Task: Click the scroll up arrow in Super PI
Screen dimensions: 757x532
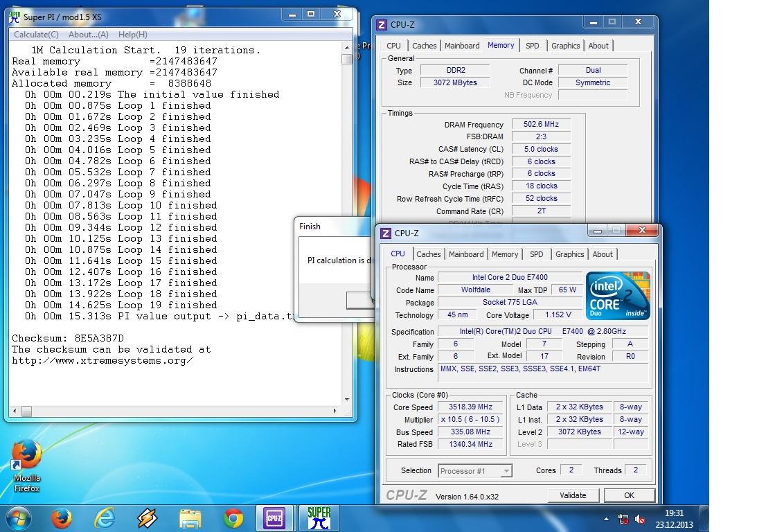Action: [346, 48]
